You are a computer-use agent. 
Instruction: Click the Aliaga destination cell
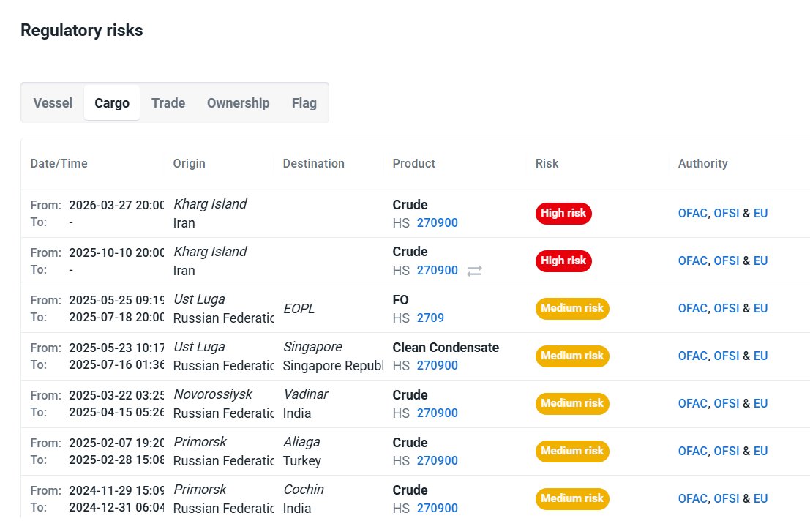tap(301, 441)
